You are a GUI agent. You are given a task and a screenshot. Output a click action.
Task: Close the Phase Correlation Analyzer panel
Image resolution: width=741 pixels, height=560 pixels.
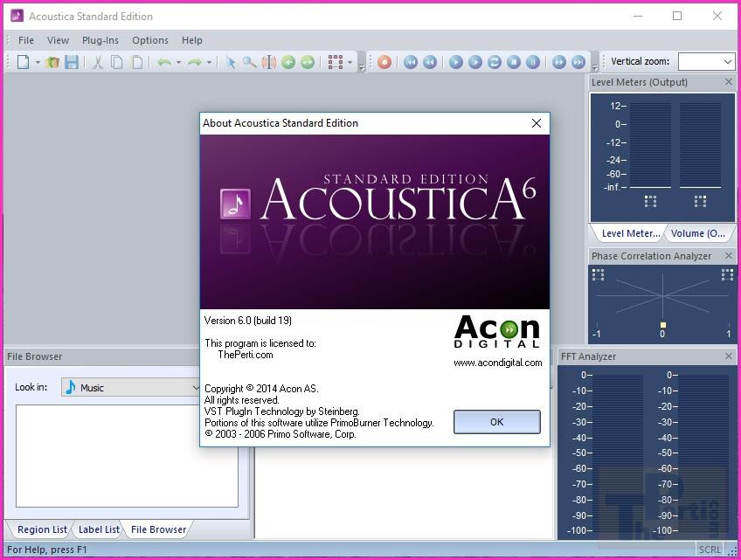point(729,256)
